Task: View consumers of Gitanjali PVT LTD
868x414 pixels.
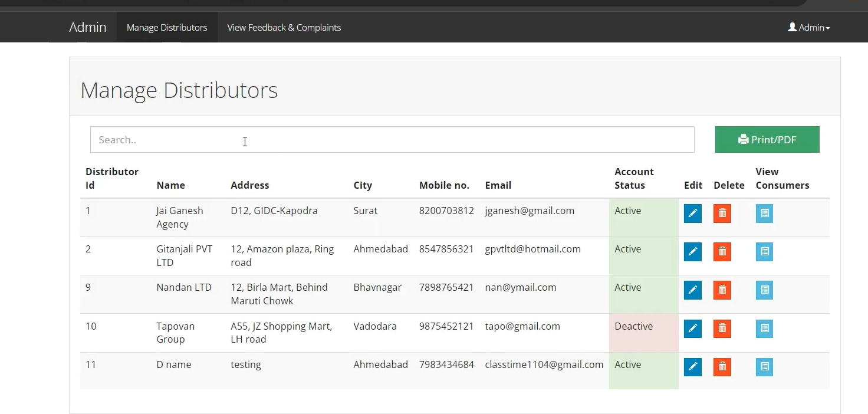Action: [764, 252]
